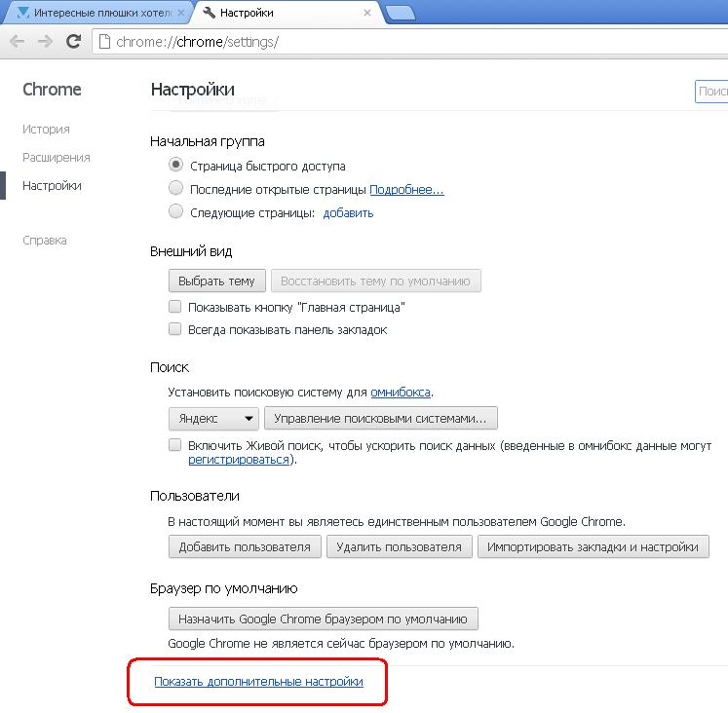Click Выбрать тему button

click(216, 281)
